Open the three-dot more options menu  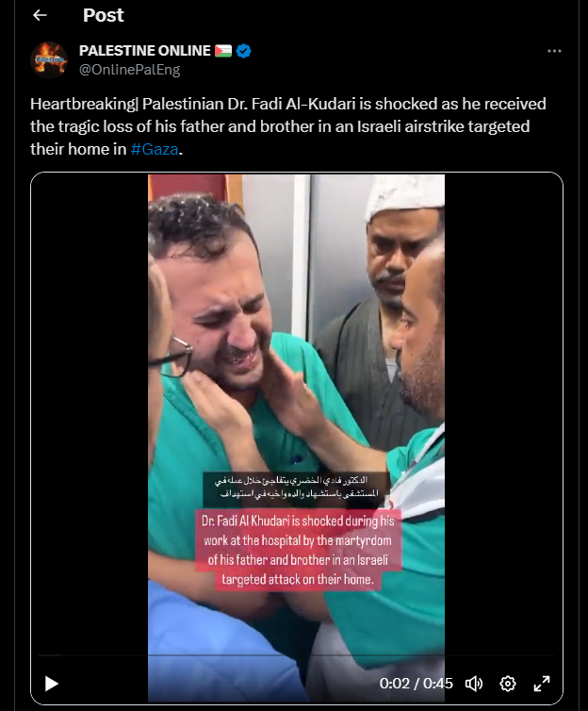(554, 51)
